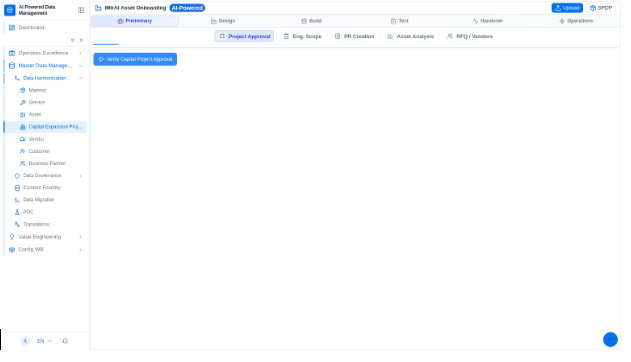Open the Vendor harmonization item
The height and width of the screenshot is (362, 631).
[x=45, y=139]
